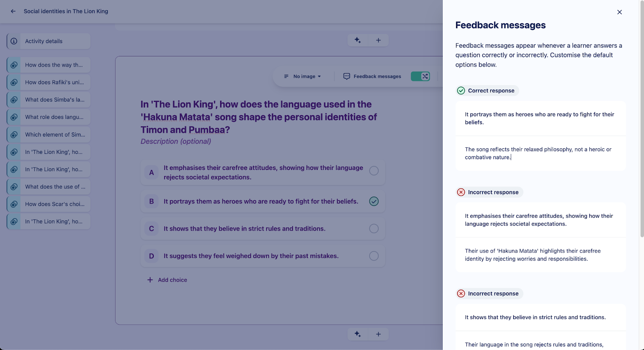Close the Feedback messages panel
The image size is (644, 350).
[619, 12]
